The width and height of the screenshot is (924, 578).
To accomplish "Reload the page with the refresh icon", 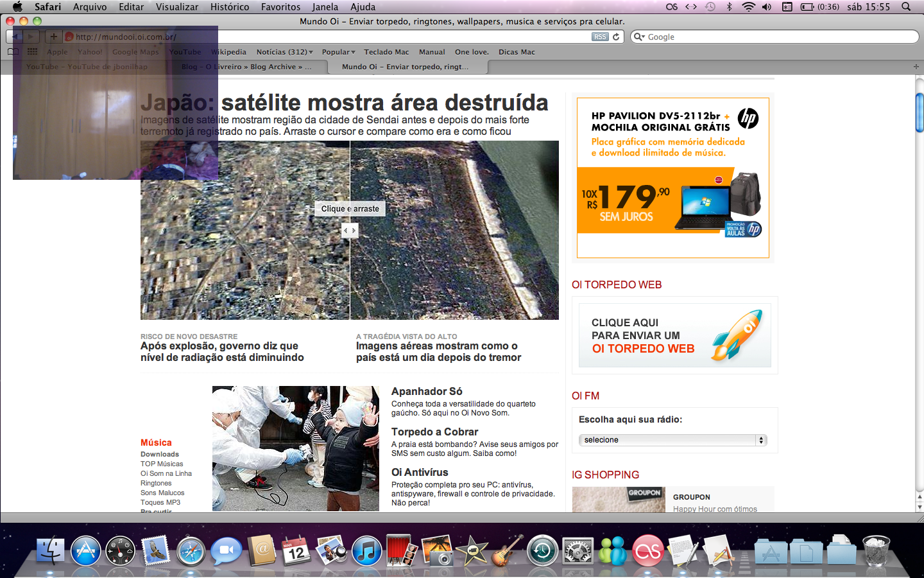I will pyautogui.click(x=616, y=37).
